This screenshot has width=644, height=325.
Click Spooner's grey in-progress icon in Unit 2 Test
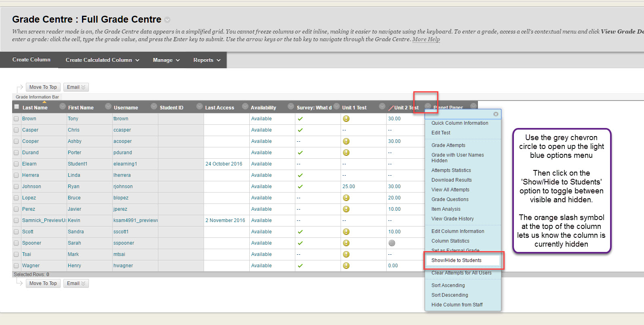(x=392, y=243)
